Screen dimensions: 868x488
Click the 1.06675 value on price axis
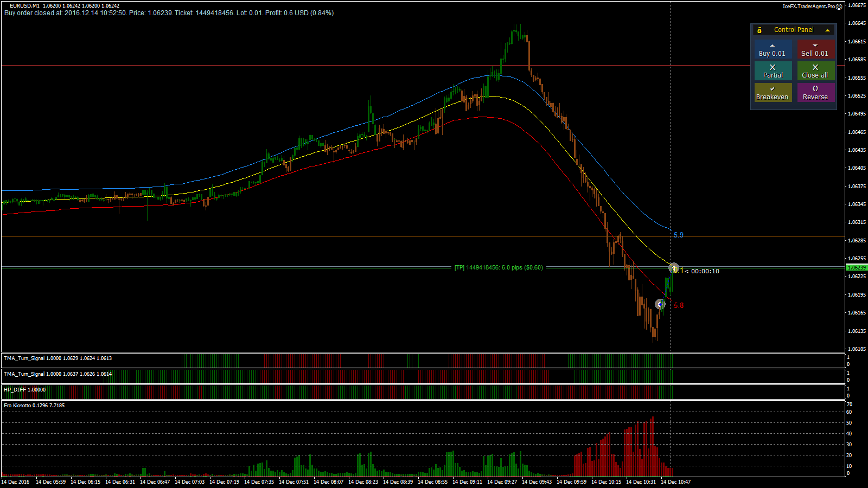click(857, 5)
